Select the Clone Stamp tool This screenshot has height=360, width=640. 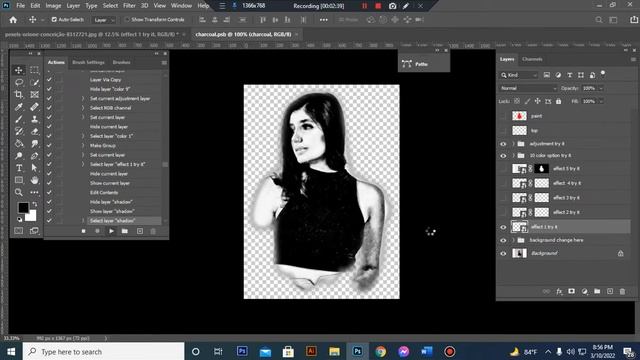pos(34,119)
